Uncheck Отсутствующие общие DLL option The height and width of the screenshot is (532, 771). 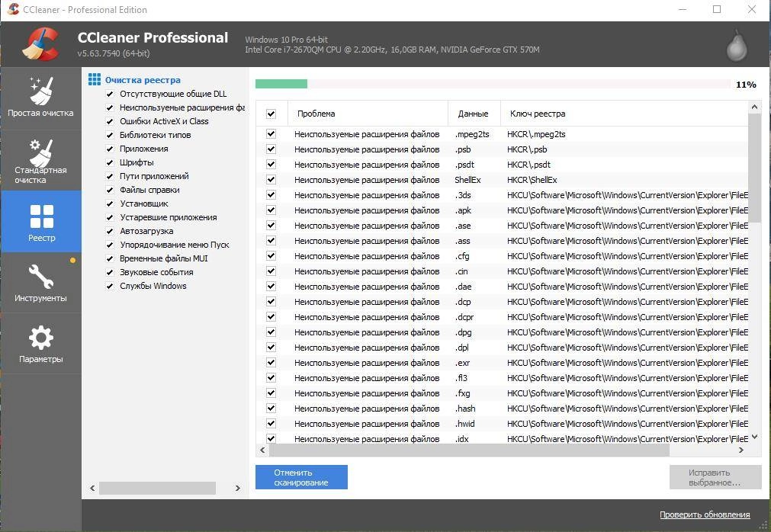click(x=110, y=94)
